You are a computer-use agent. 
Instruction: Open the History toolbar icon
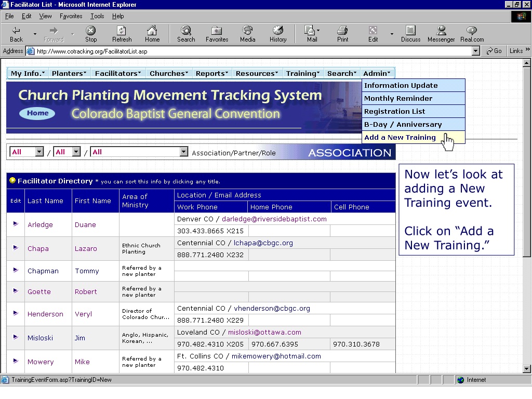[278, 34]
